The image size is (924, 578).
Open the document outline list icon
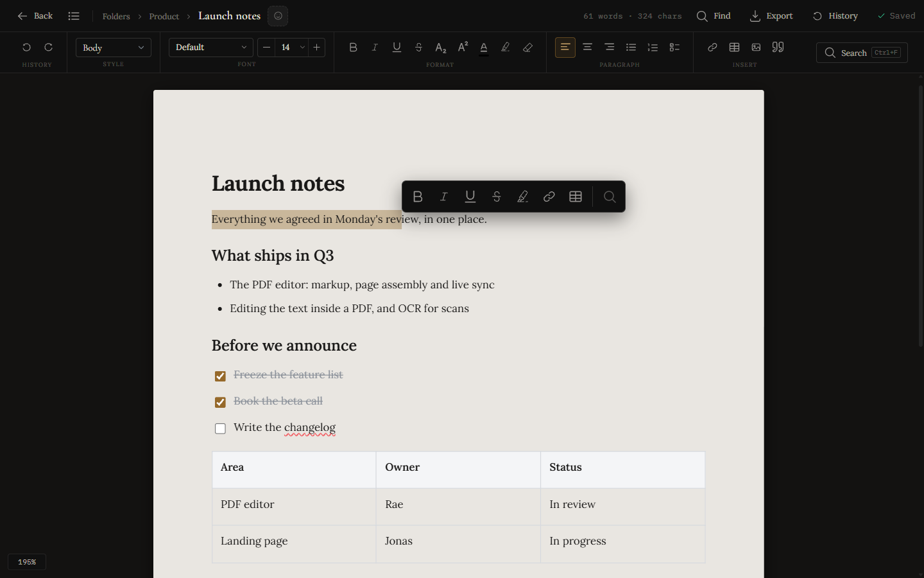pos(74,16)
